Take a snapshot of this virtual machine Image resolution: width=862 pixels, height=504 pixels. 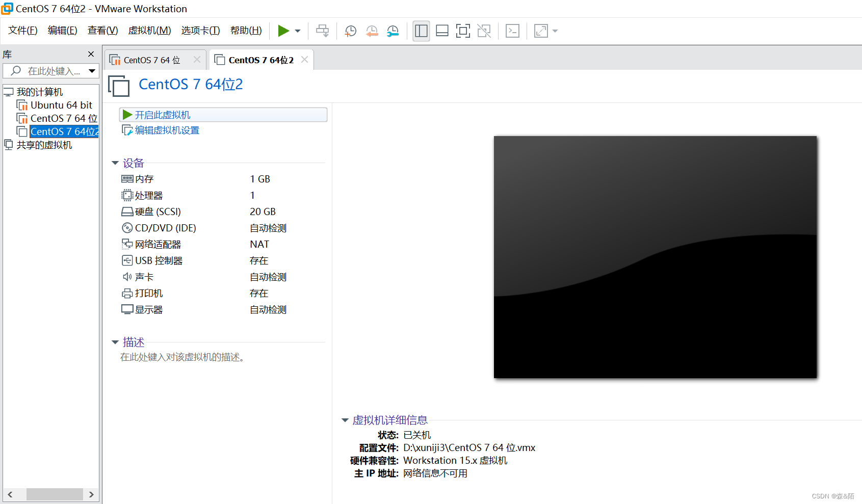[x=351, y=31]
